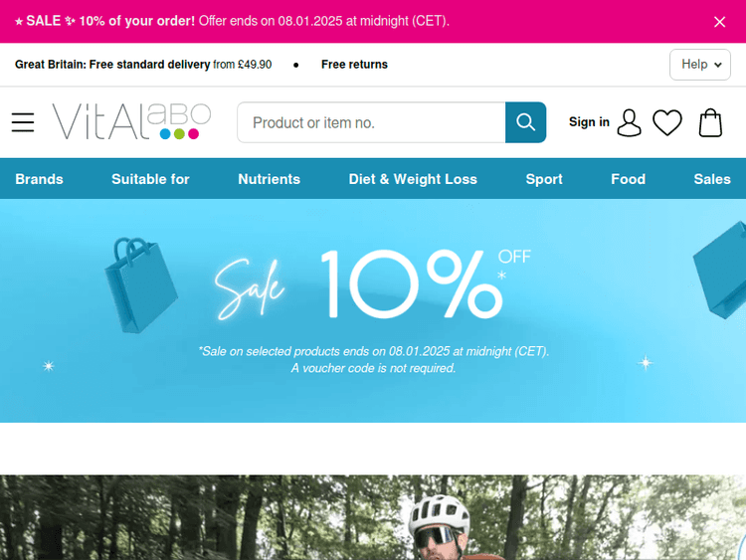The height and width of the screenshot is (560, 746).
Task: Expand the Help dropdown
Action: click(700, 65)
